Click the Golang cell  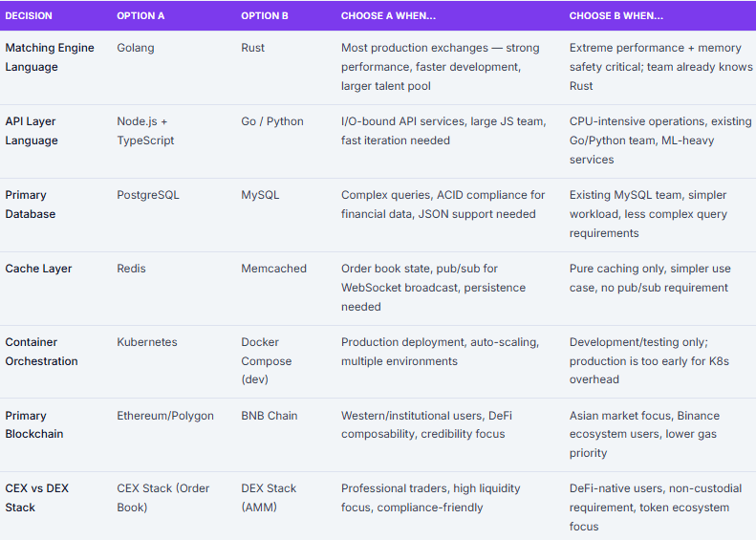pos(136,48)
